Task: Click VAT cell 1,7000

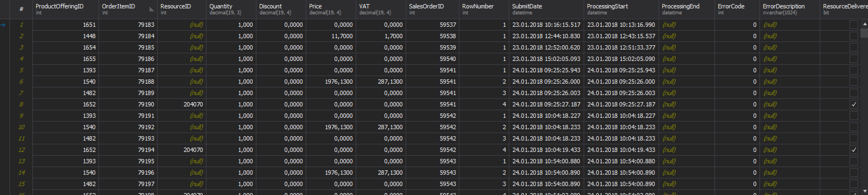Action: pyautogui.click(x=381, y=36)
